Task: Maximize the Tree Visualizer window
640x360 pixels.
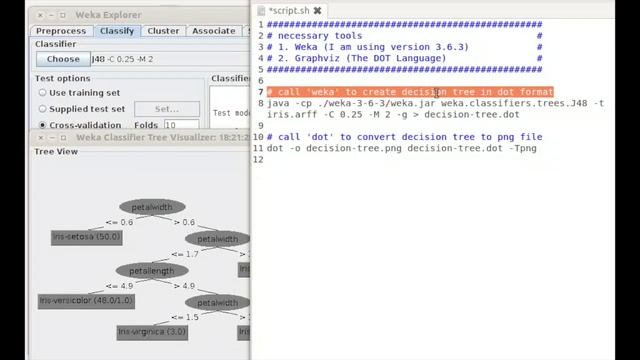Action: click(63, 138)
